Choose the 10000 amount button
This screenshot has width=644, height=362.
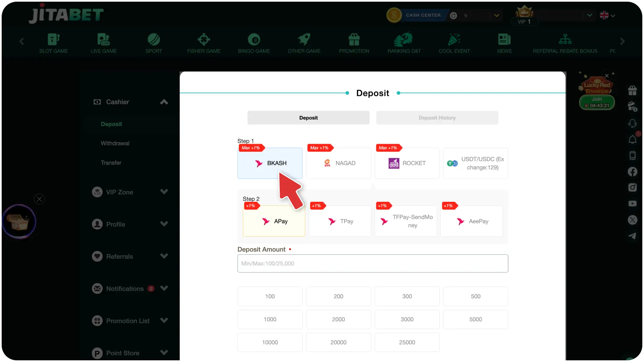tap(270, 342)
